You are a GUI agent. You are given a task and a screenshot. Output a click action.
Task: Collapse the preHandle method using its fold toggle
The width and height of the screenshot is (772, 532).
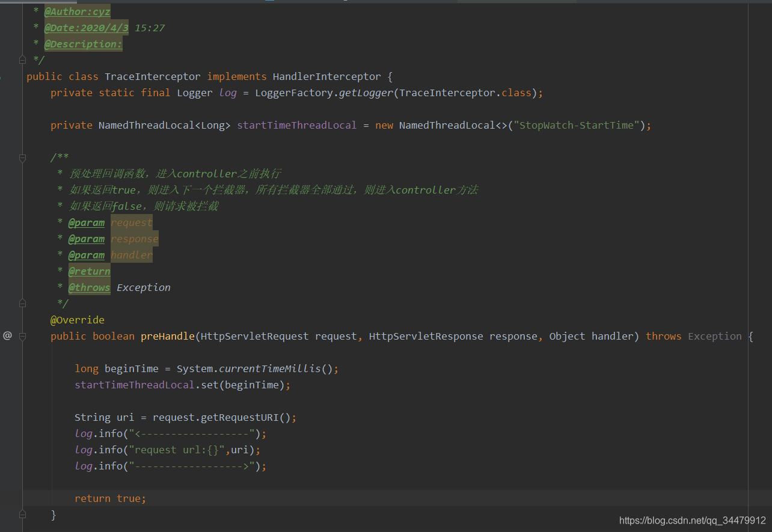[22, 337]
